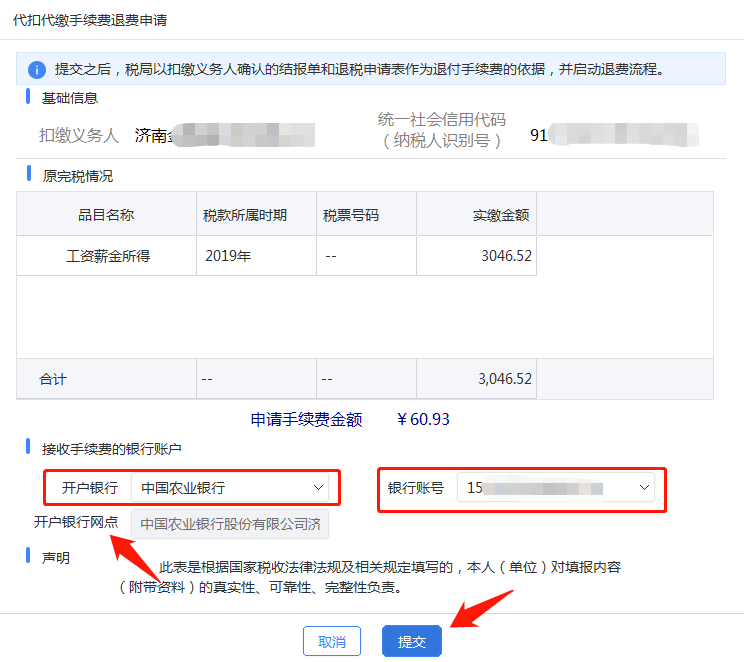Select the 税款所属时期 column header
744x662 pixels.
click(x=245, y=215)
